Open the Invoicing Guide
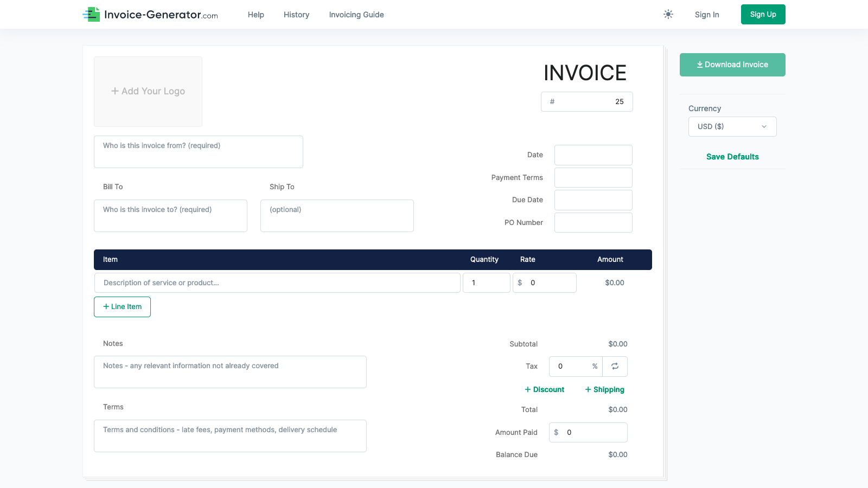 356,15
